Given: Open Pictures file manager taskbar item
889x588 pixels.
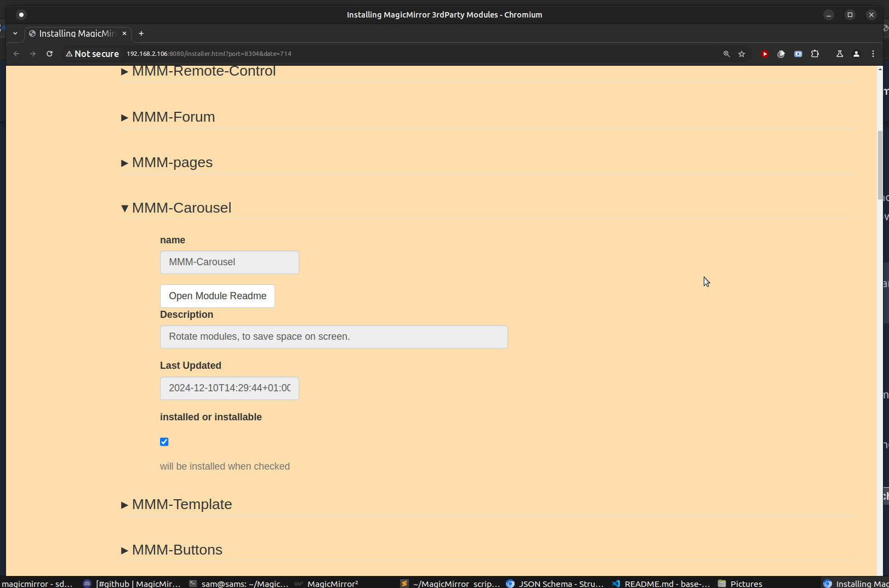Looking at the screenshot, I should point(740,584).
